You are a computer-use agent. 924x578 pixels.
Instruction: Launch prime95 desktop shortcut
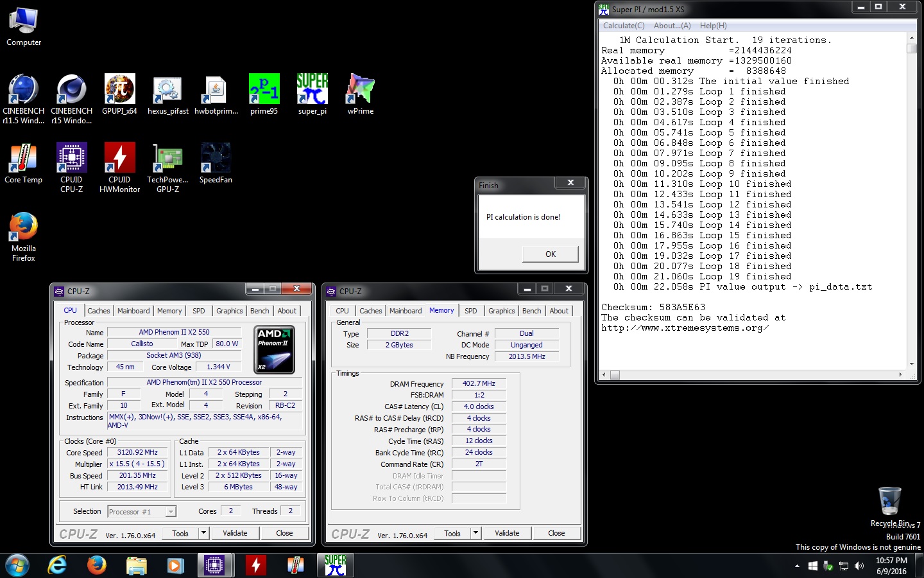pyautogui.click(x=264, y=94)
